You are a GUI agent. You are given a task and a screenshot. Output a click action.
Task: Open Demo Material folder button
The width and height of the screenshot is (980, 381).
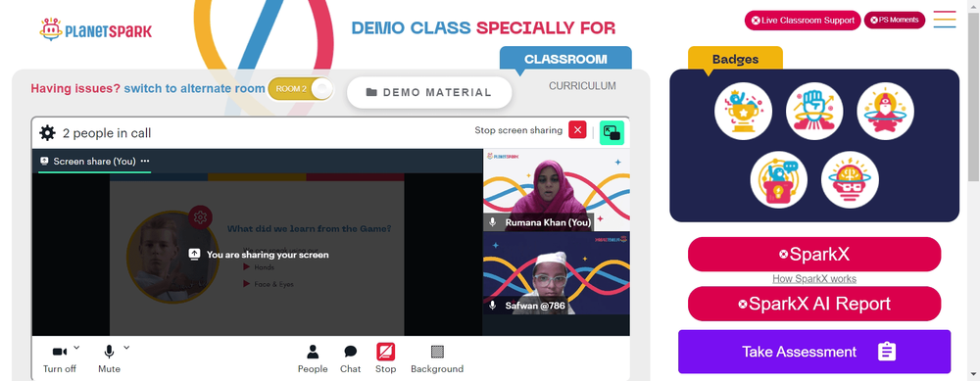tap(429, 92)
